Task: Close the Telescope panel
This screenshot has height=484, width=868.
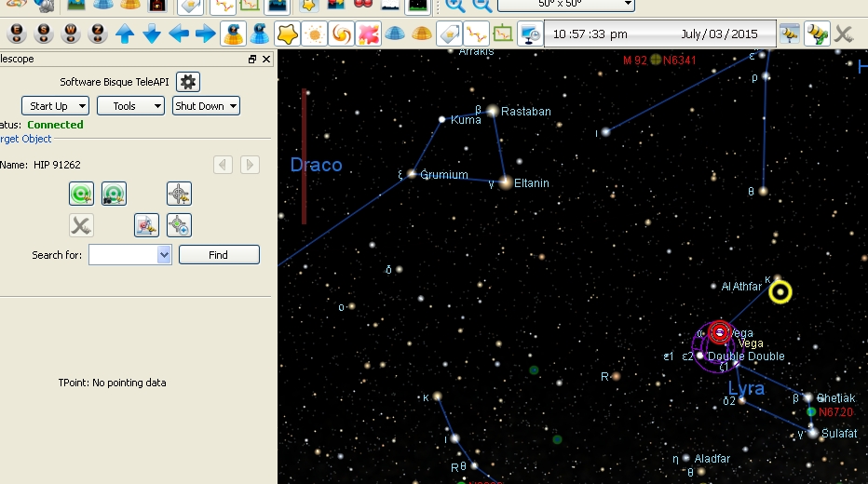Action: [266, 60]
